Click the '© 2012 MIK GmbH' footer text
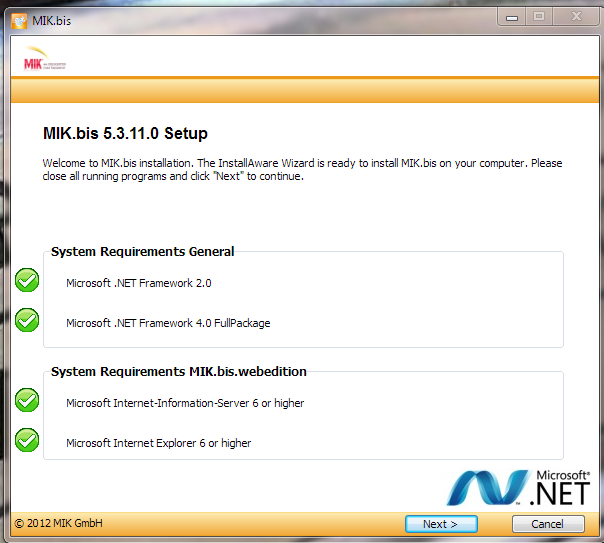 59,523
